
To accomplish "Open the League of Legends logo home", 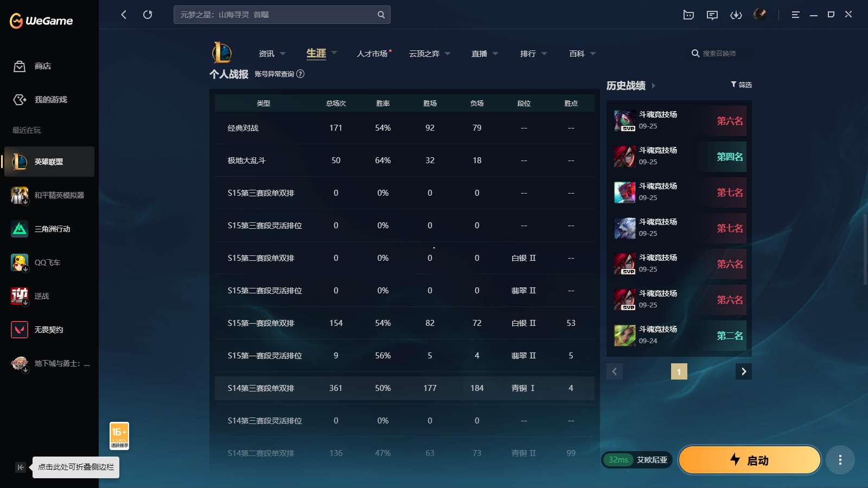I will coord(222,53).
